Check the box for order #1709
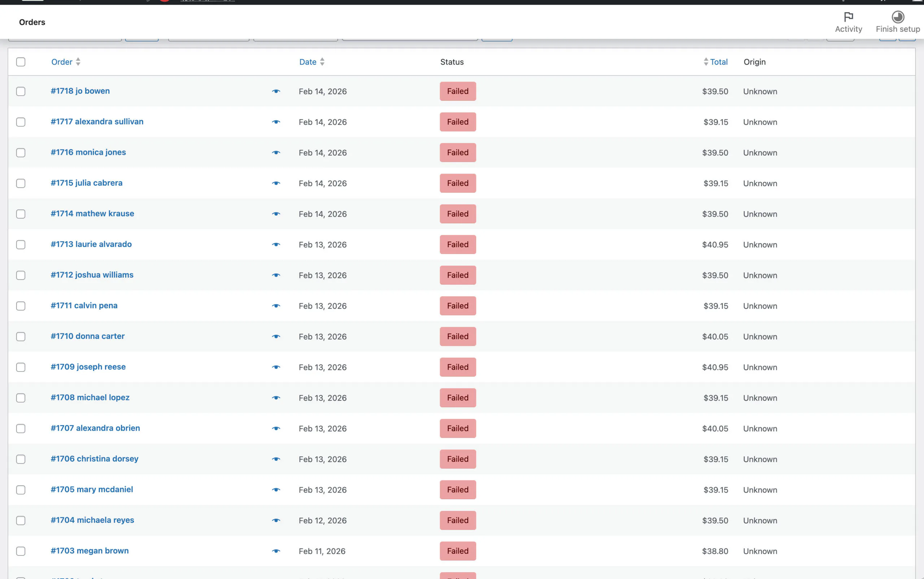Viewport: 924px width, 579px height. [x=21, y=367]
